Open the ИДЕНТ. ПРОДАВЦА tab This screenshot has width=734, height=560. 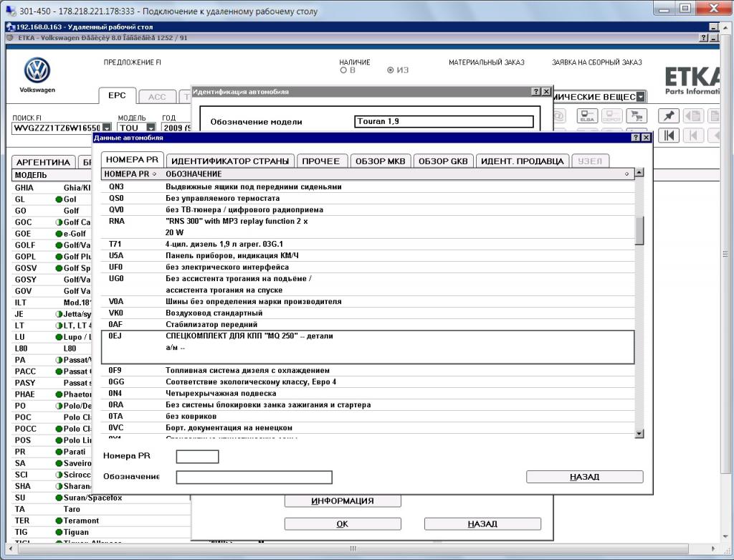(x=523, y=161)
